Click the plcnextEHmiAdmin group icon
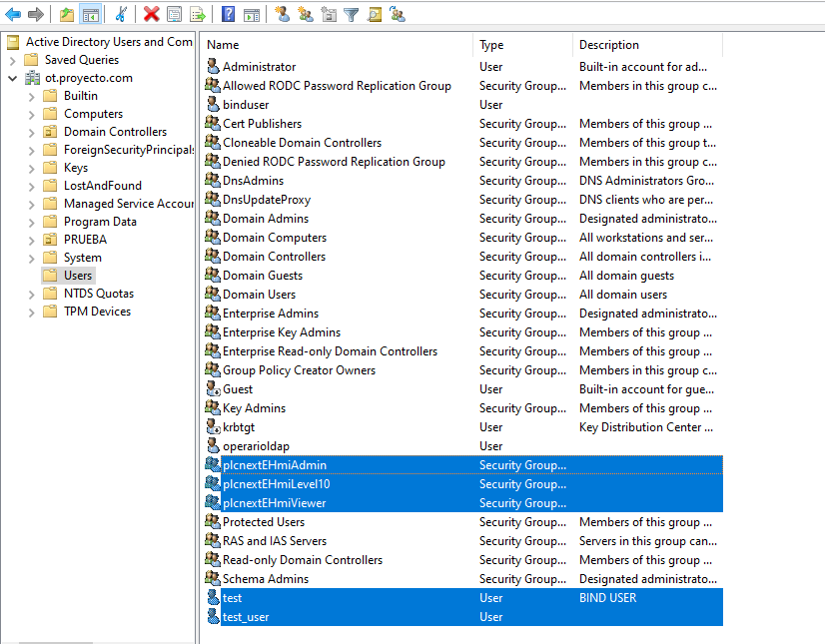Image resolution: width=825 pixels, height=644 pixels. [213, 464]
